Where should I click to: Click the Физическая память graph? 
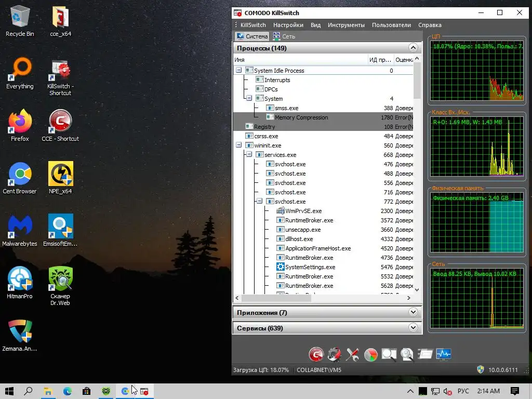[x=477, y=222]
